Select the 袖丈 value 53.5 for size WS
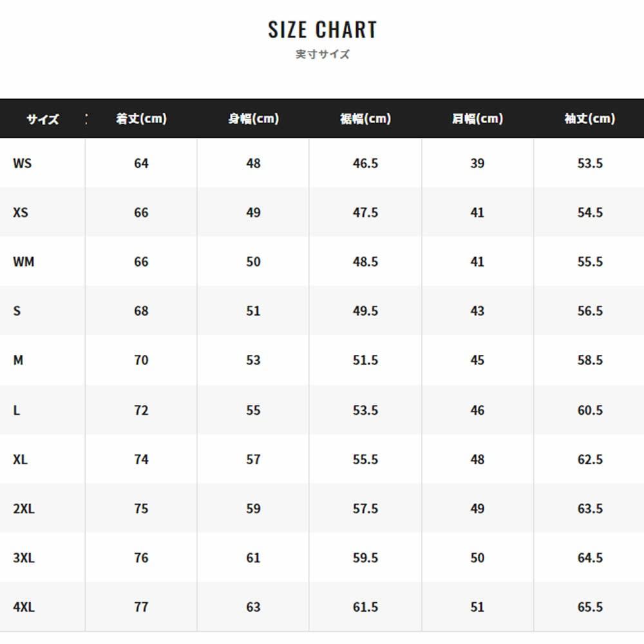This screenshot has width=644, height=644. [x=590, y=164]
